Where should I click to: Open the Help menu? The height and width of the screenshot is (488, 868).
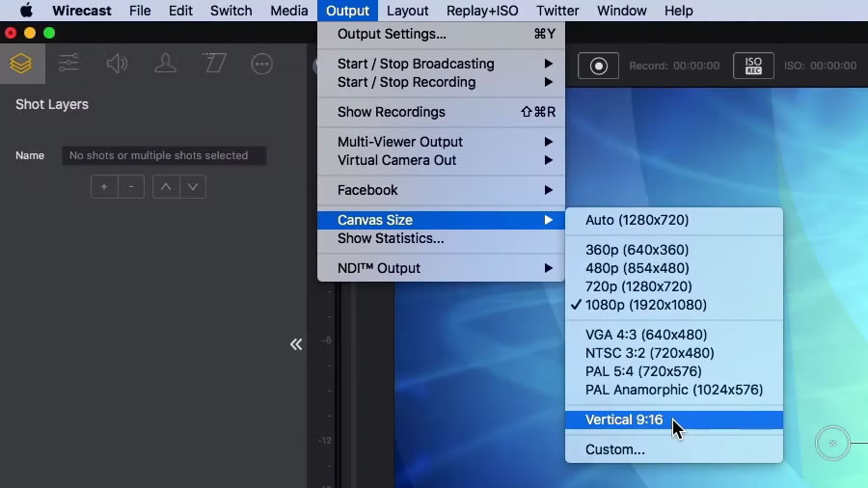pos(679,11)
